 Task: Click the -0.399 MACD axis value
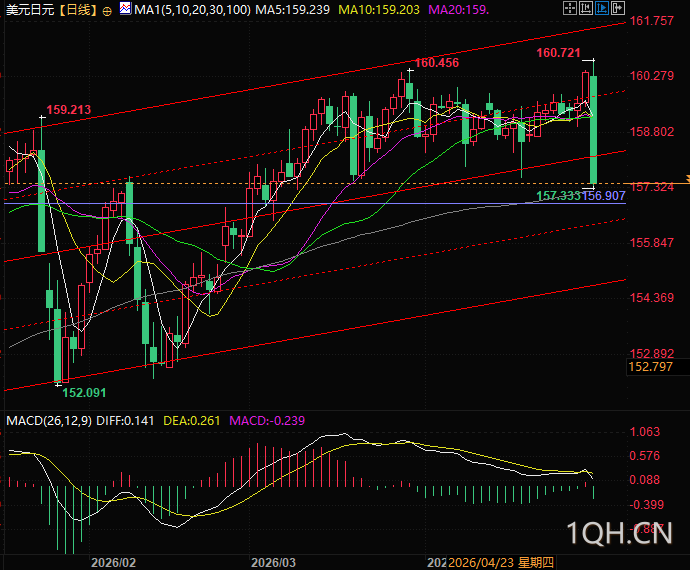[646, 504]
